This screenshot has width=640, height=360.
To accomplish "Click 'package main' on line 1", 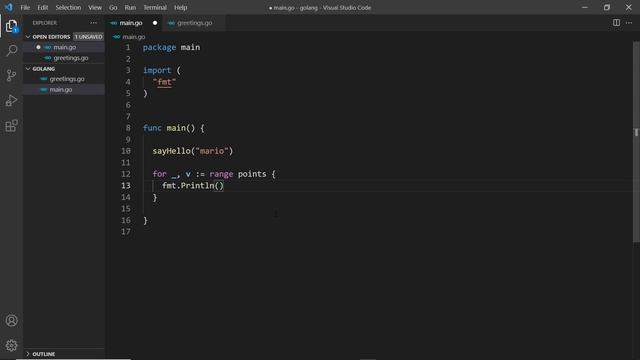I will 171,47.
